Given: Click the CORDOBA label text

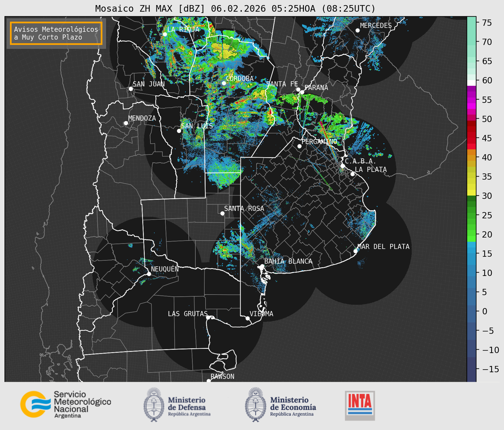Looking at the screenshot, I should point(240,79).
